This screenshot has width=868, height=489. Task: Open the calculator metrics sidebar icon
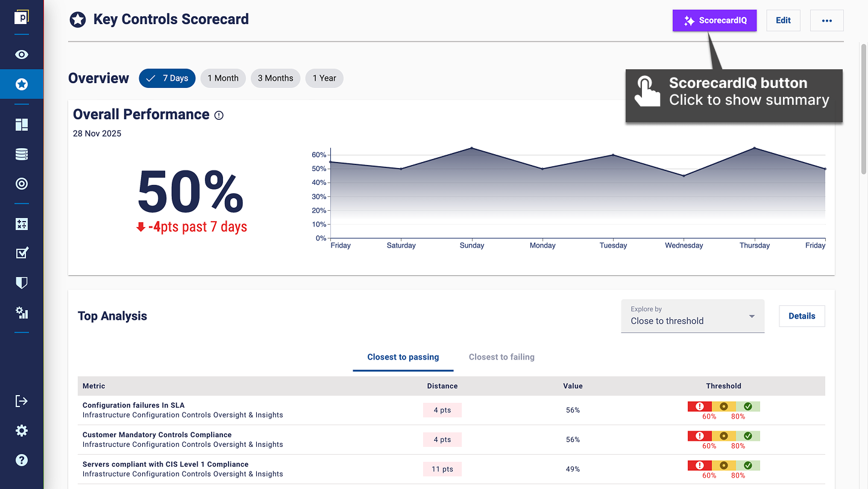(22, 224)
